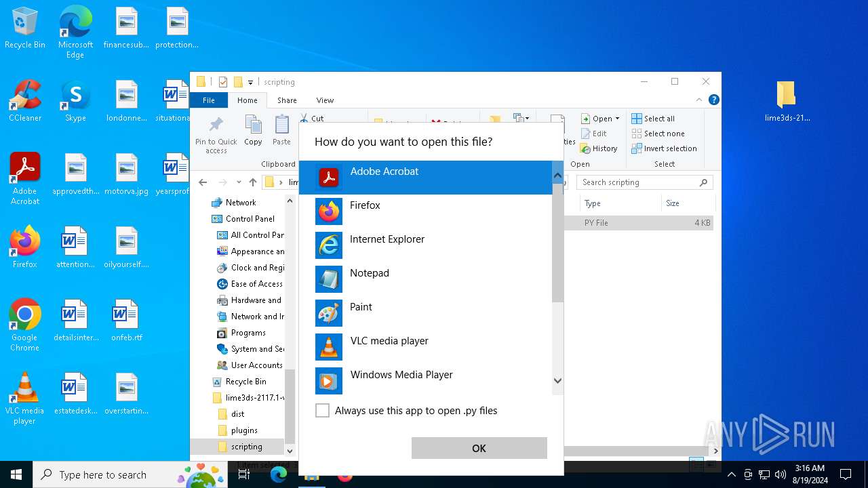Open the volume control in system tray

tap(781, 474)
